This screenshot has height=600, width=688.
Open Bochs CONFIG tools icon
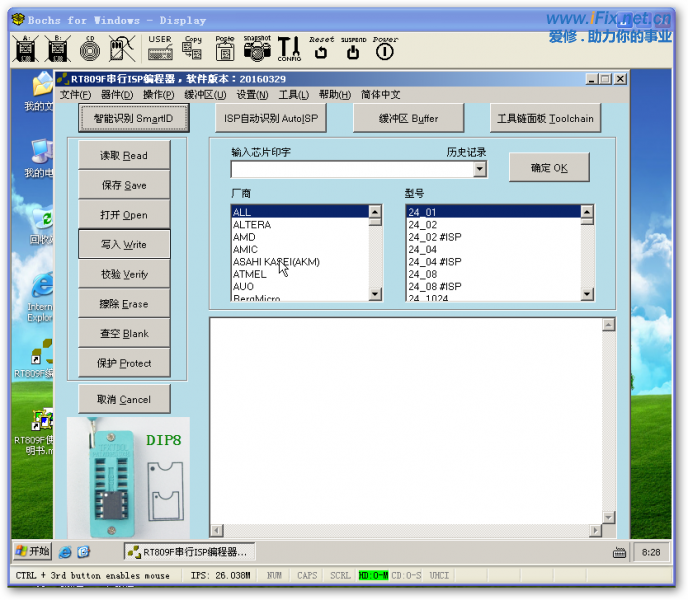(x=289, y=47)
